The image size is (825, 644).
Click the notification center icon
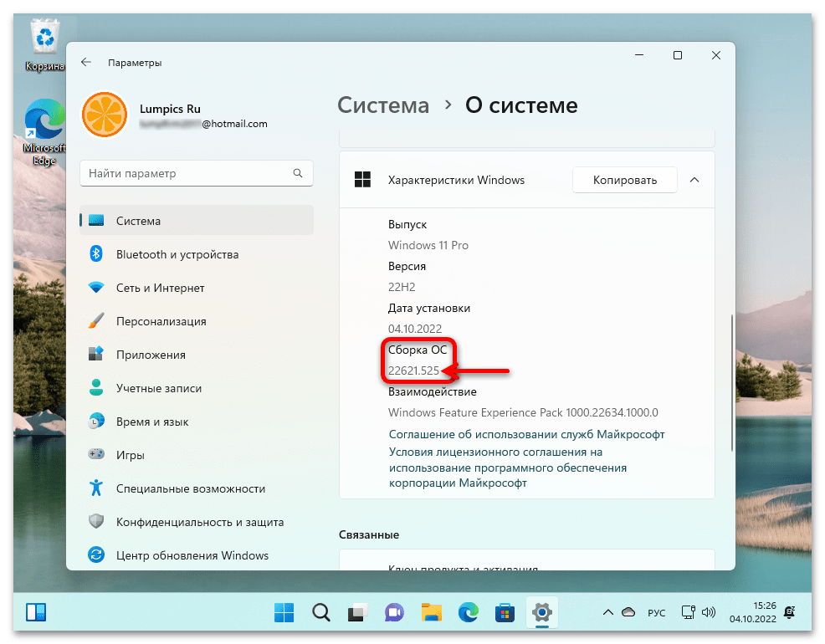790,611
